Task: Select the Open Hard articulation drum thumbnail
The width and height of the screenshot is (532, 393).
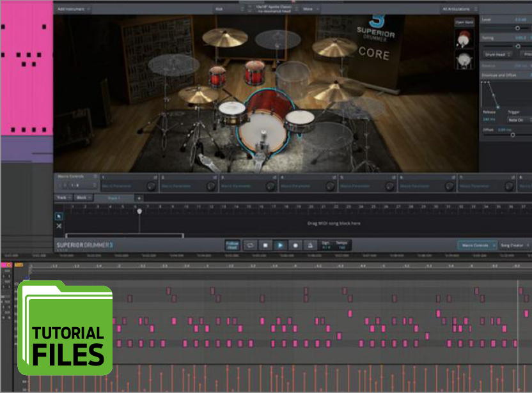Action: (x=464, y=40)
